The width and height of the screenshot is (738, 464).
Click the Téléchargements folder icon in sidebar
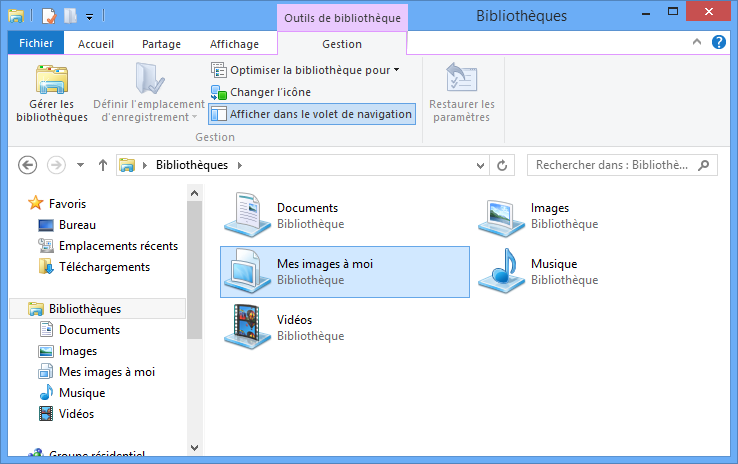tap(46, 266)
